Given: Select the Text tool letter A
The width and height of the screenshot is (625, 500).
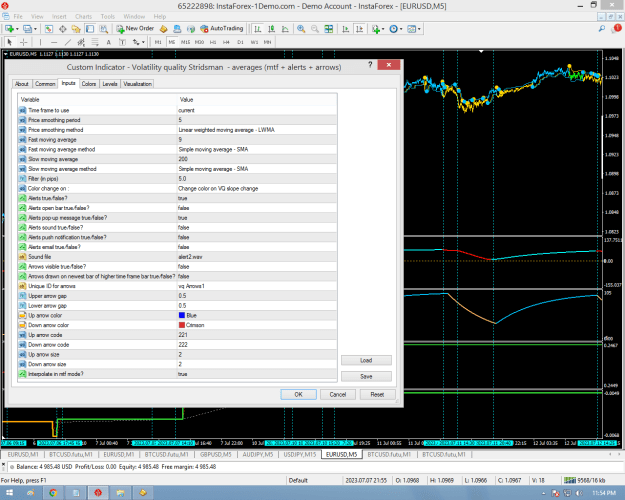Looking at the screenshot, I should [x=108, y=42].
